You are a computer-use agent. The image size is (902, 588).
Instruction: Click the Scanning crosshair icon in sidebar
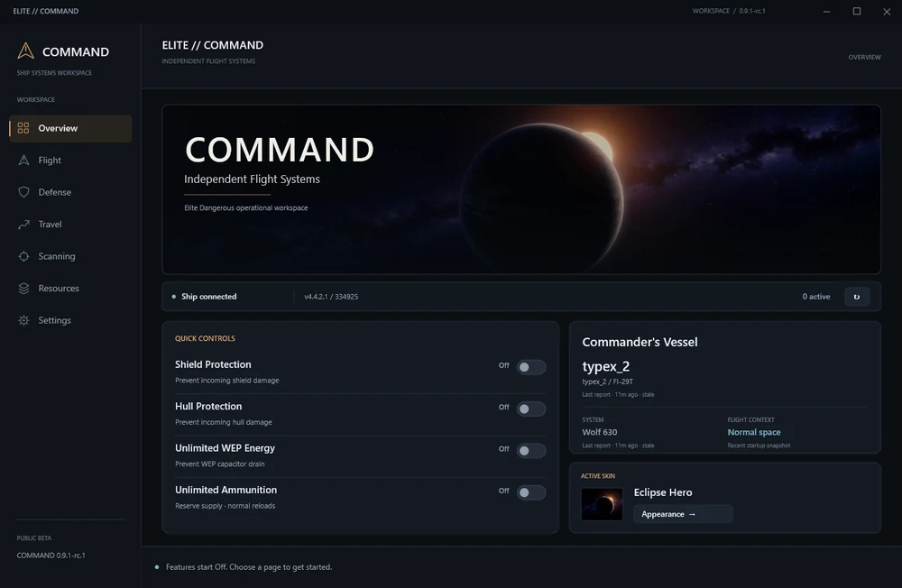click(23, 256)
